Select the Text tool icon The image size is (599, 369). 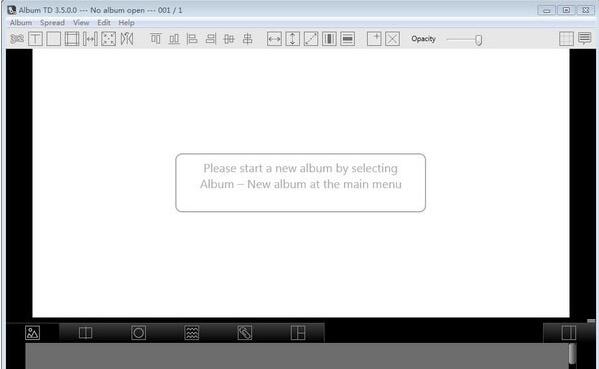coord(36,39)
